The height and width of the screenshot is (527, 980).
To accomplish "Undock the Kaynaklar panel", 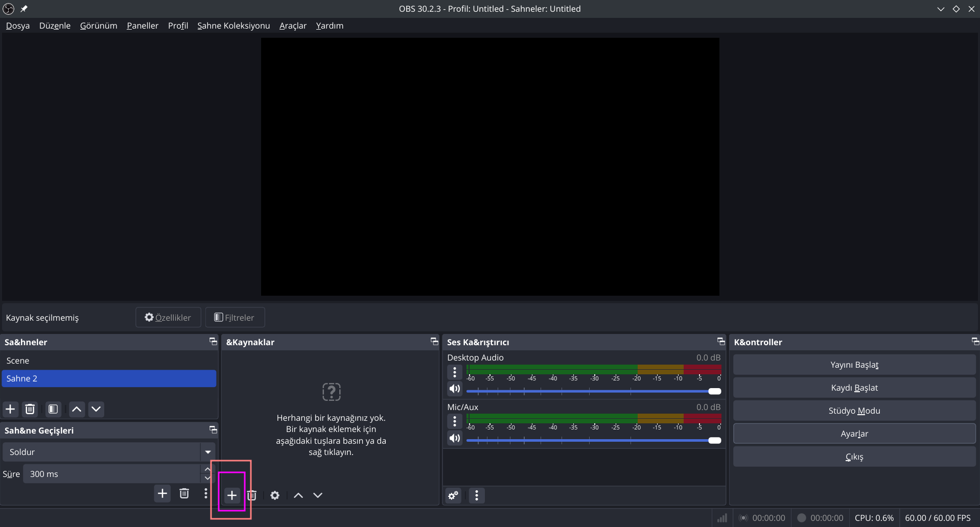I will [434, 341].
